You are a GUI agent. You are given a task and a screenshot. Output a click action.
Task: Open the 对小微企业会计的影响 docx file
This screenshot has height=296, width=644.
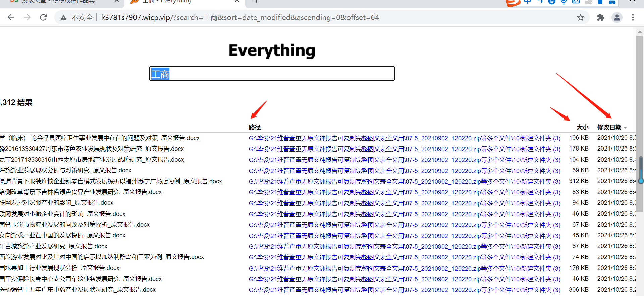click(63, 214)
